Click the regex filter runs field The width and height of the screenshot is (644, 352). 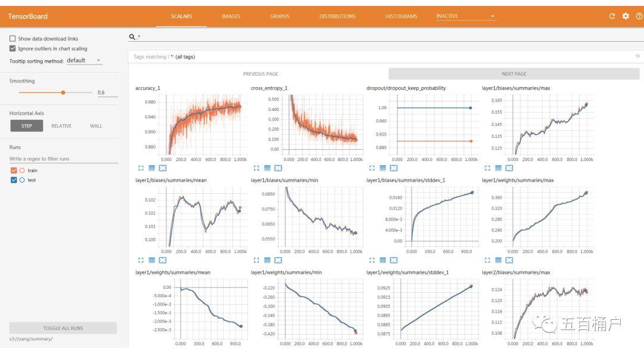click(64, 159)
